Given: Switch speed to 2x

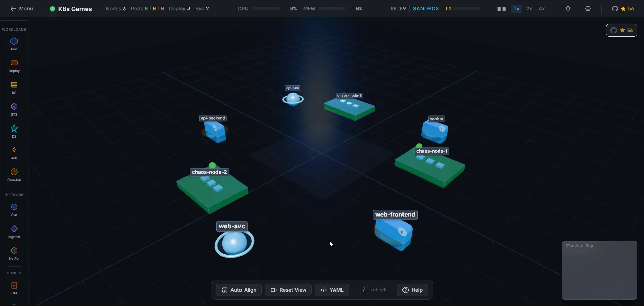Looking at the screenshot, I should pos(529,9).
